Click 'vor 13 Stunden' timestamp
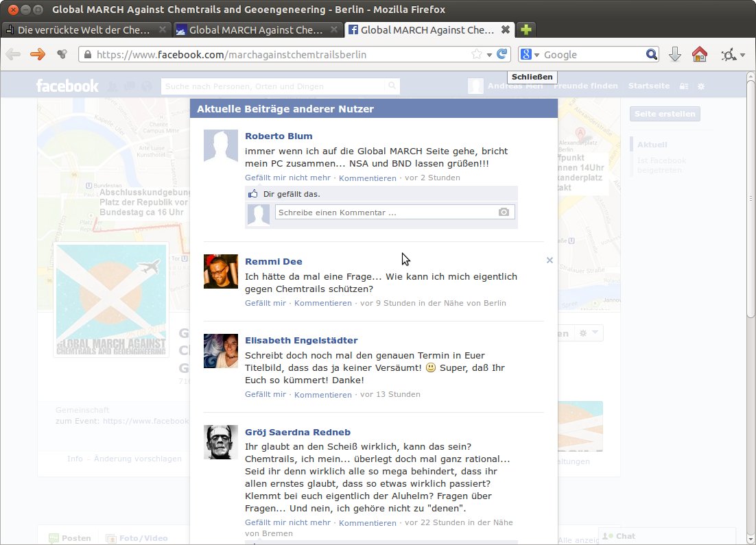The height and width of the screenshot is (545, 756). pyautogui.click(x=390, y=394)
